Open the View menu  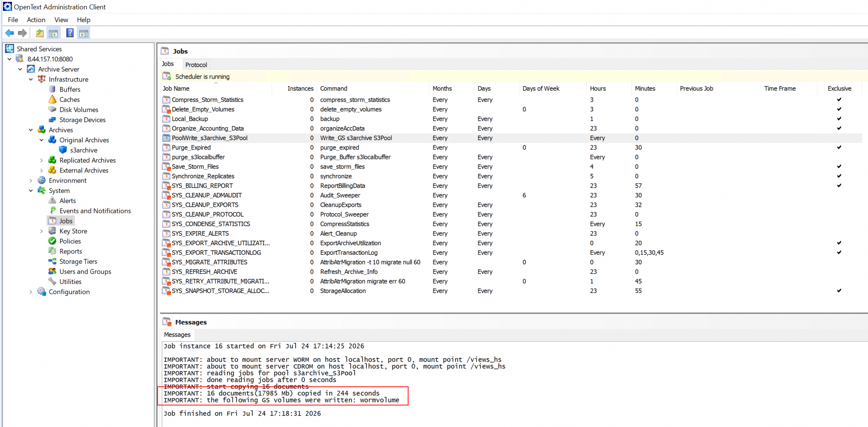(61, 20)
